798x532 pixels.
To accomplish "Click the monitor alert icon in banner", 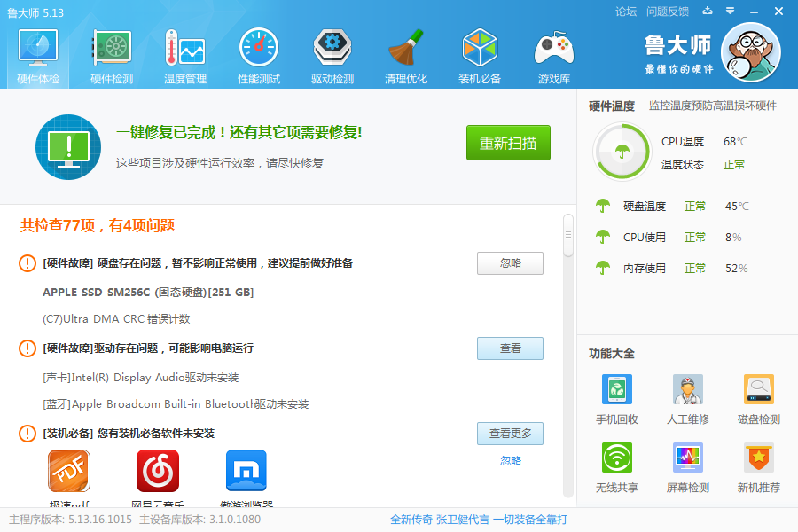I will [68, 147].
